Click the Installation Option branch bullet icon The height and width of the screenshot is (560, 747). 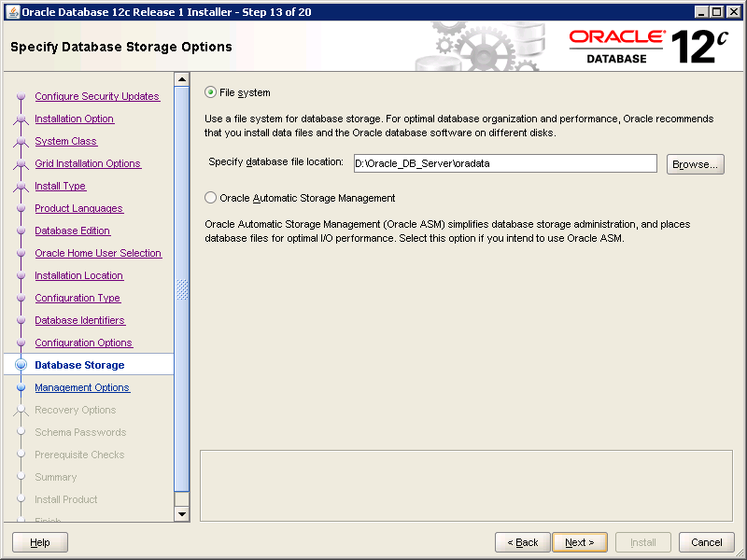(21, 119)
